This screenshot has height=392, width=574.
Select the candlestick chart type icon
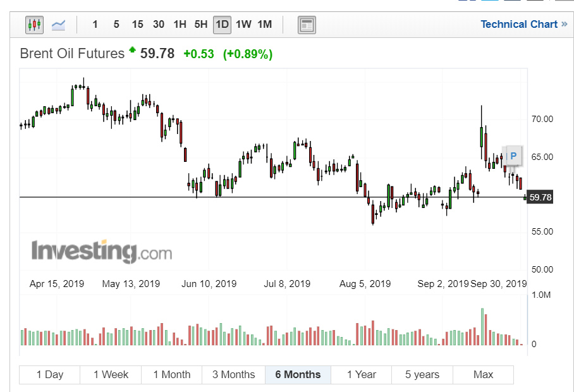[x=34, y=25]
